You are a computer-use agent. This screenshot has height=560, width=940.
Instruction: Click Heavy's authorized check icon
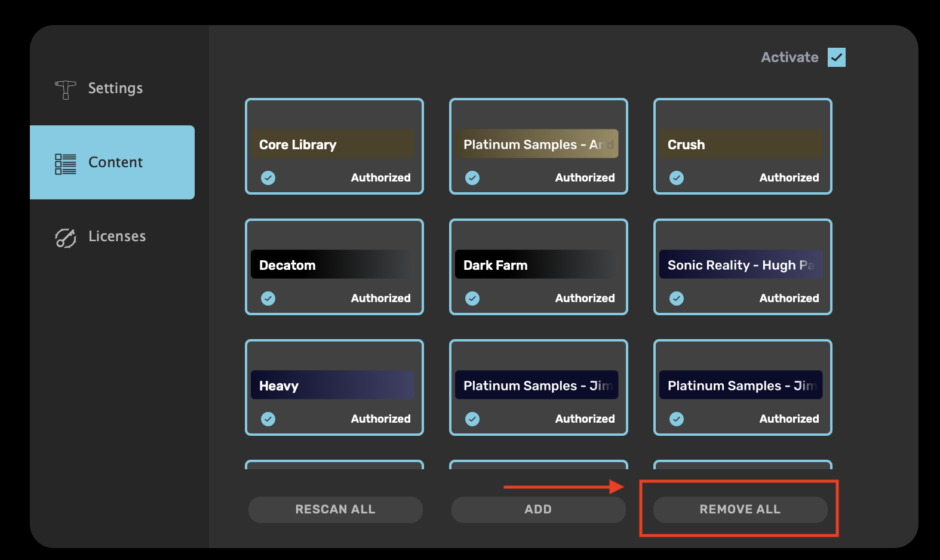click(268, 419)
